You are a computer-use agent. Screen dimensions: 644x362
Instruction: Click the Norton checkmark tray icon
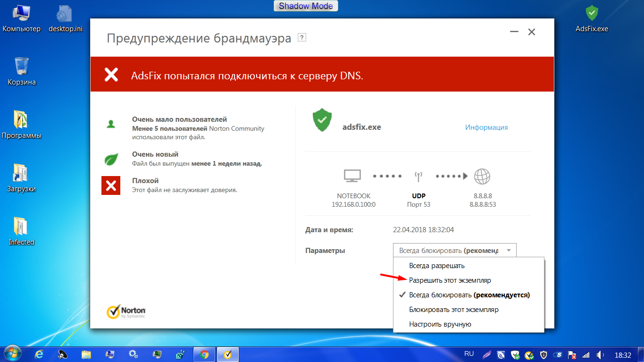tap(530, 355)
